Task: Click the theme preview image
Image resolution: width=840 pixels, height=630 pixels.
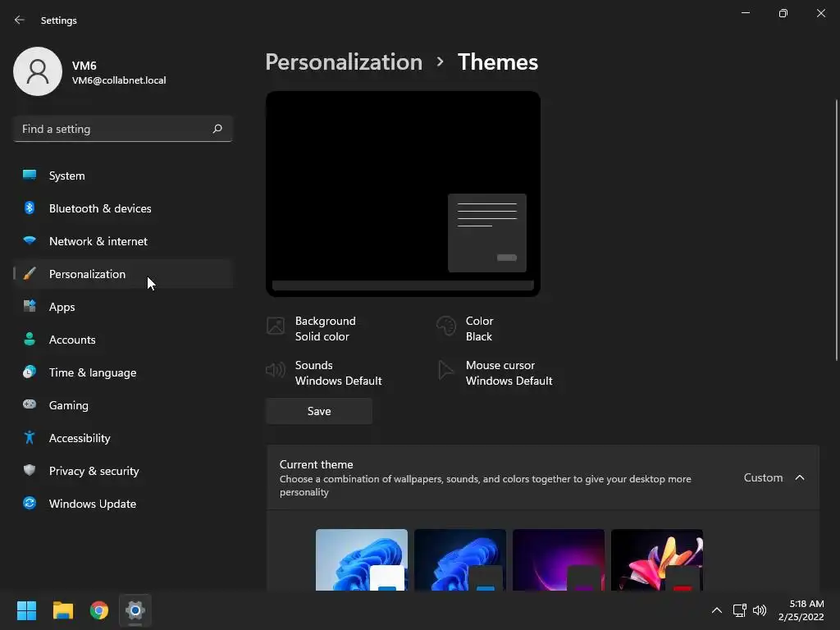Action: (403, 194)
